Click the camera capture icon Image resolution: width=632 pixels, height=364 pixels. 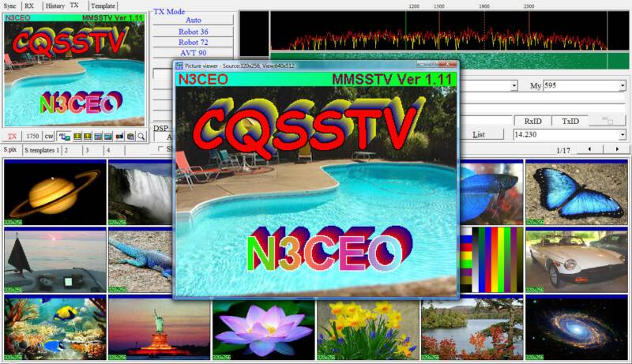tap(130, 137)
